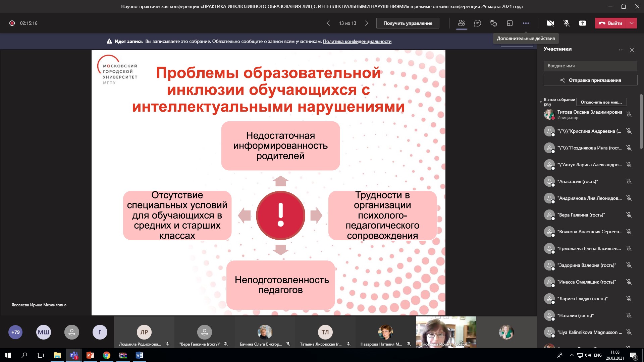Open the breakout rooms icon
The height and width of the screenshot is (362, 644).
509,23
